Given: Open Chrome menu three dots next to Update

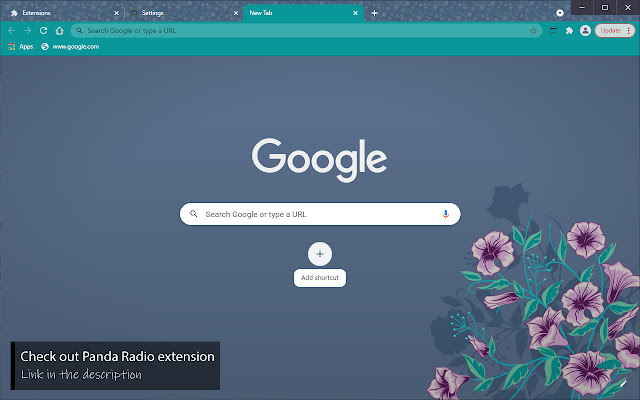Looking at the screenshot, I should (629, 31).
